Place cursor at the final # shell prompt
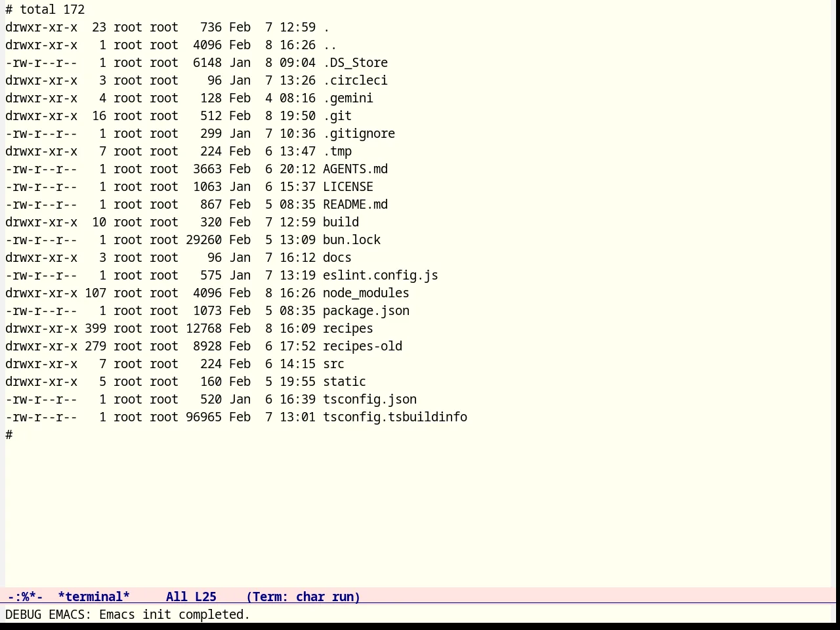840x630 pixels. [9, 434]
